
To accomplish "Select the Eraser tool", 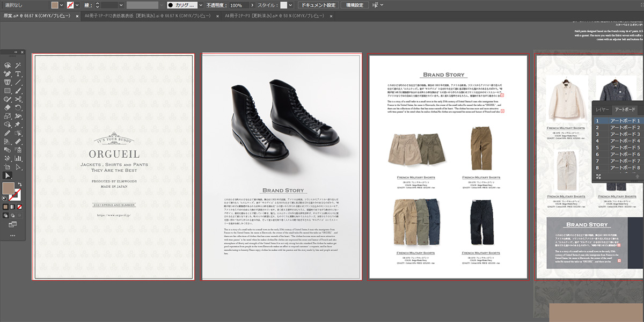I will tap(8, 107).
